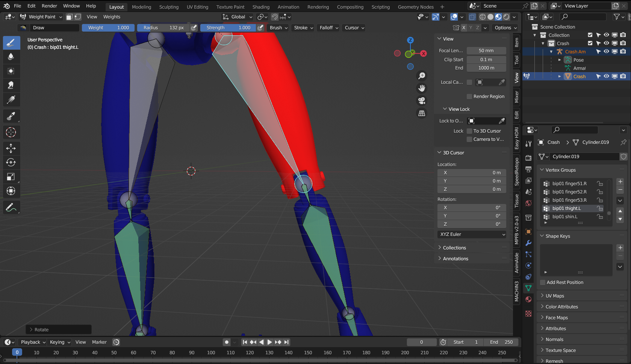Image resolution: width=631 pixels, height=364 pixels.
Task: Hide the Crash Am armature in outliner
Action: click(x=606, y=51)
